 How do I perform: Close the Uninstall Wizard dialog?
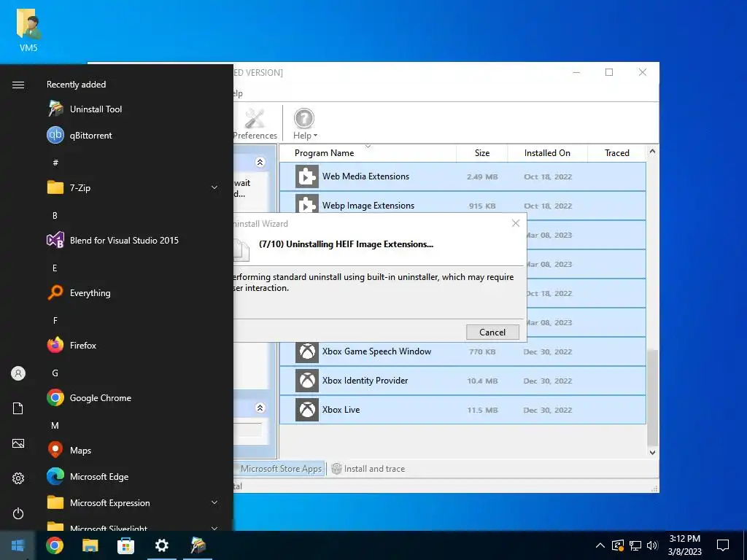pyautogui.click(x=516, y=223)
